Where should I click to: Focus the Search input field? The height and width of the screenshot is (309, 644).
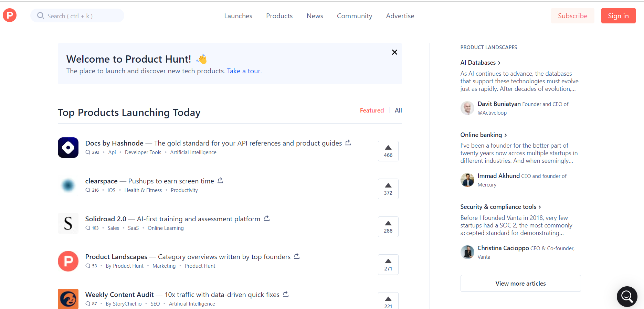[77, 15]
